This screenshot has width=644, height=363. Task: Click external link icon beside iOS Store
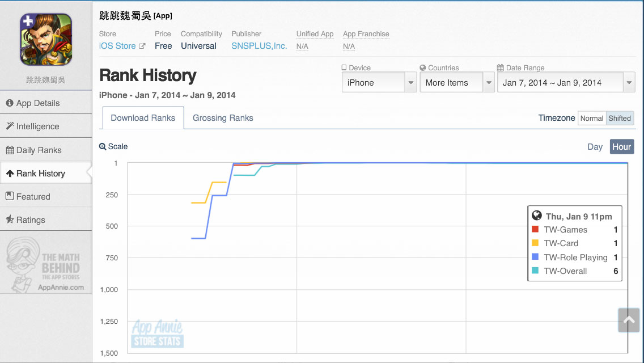(142, 46)
